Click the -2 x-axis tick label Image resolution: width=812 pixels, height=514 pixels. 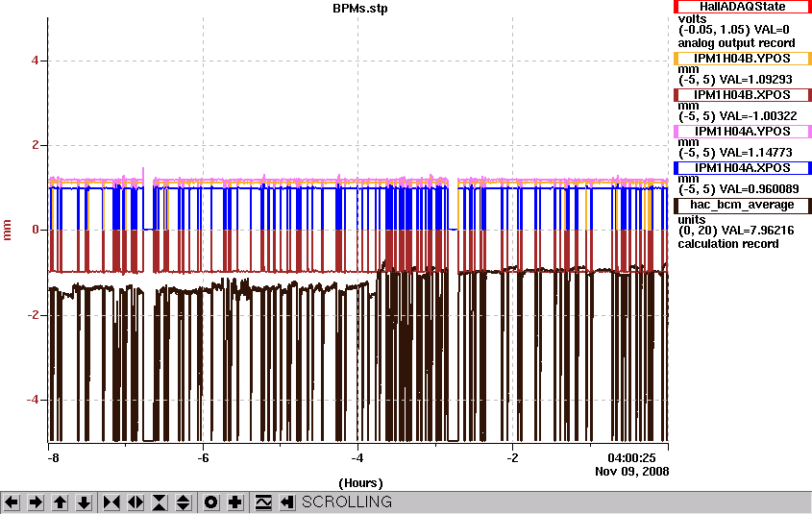[512, 458]
